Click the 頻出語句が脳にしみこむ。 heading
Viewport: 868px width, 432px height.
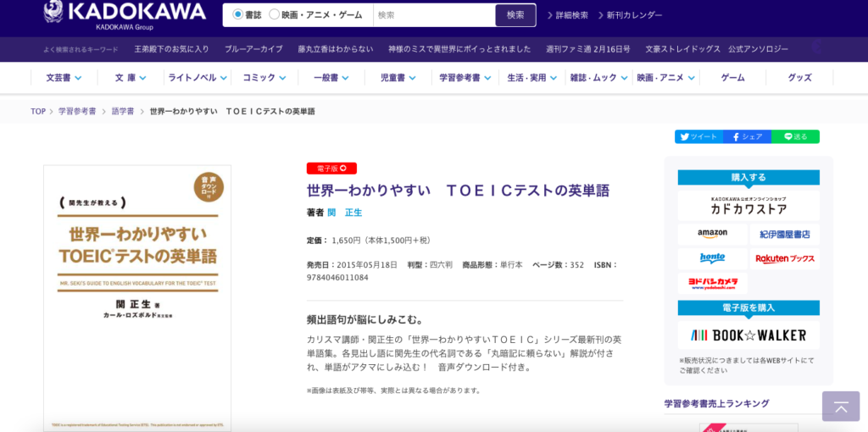click(x=365, y=319)
